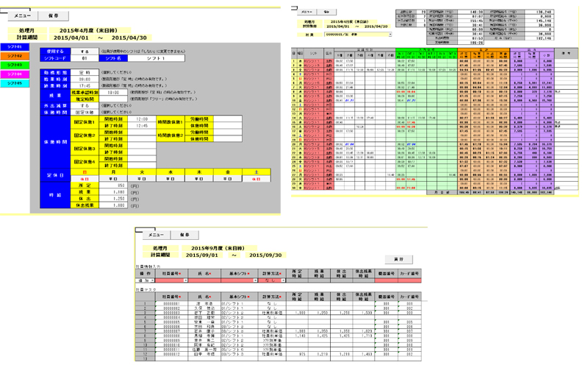The height and width of the screenshot is (368, 588).
Task: Select employee number 00000001 in master list
Action: [x=171, y=303]
